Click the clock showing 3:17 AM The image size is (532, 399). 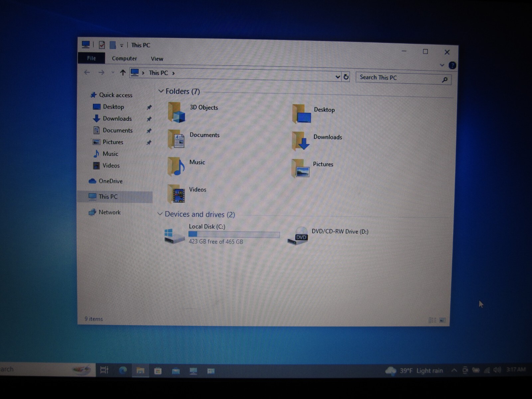pos(516,369)
